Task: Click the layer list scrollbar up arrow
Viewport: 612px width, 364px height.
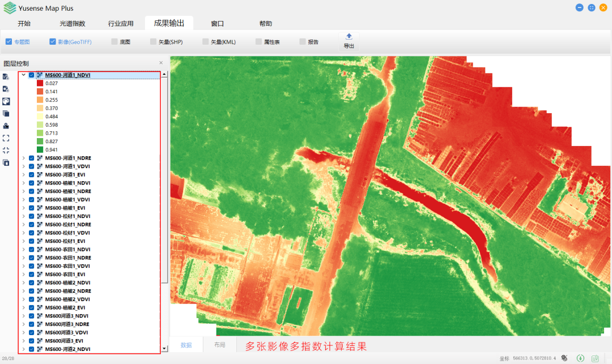Action: 164,75
